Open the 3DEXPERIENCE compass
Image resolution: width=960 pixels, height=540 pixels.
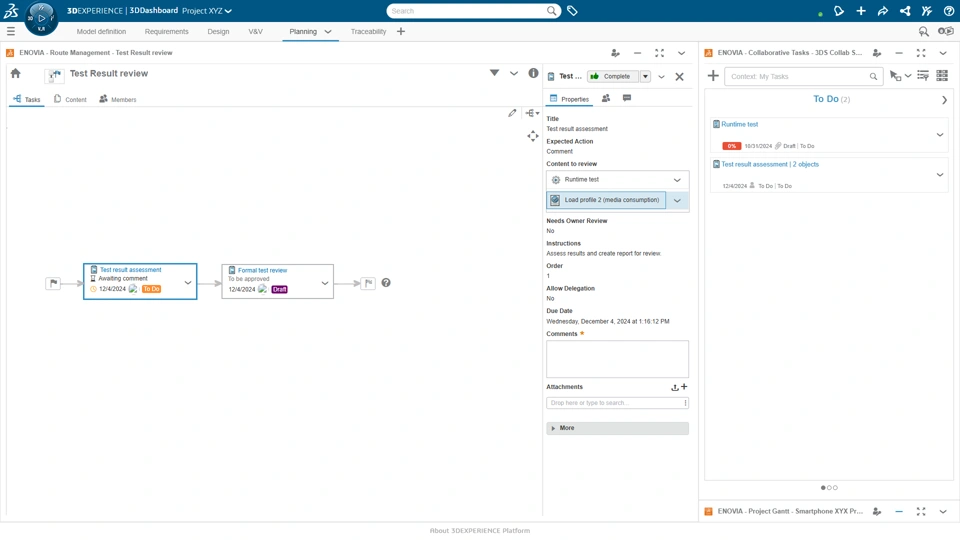[41, 18]
